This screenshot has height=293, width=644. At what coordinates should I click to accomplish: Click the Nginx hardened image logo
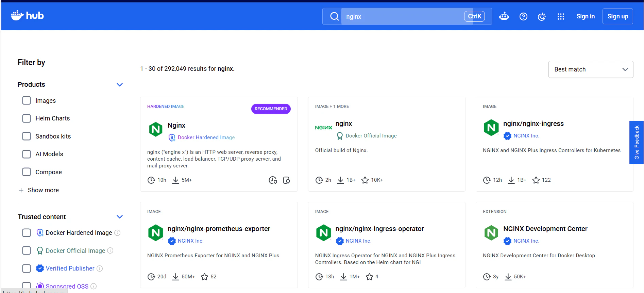(x=156, y=129)
